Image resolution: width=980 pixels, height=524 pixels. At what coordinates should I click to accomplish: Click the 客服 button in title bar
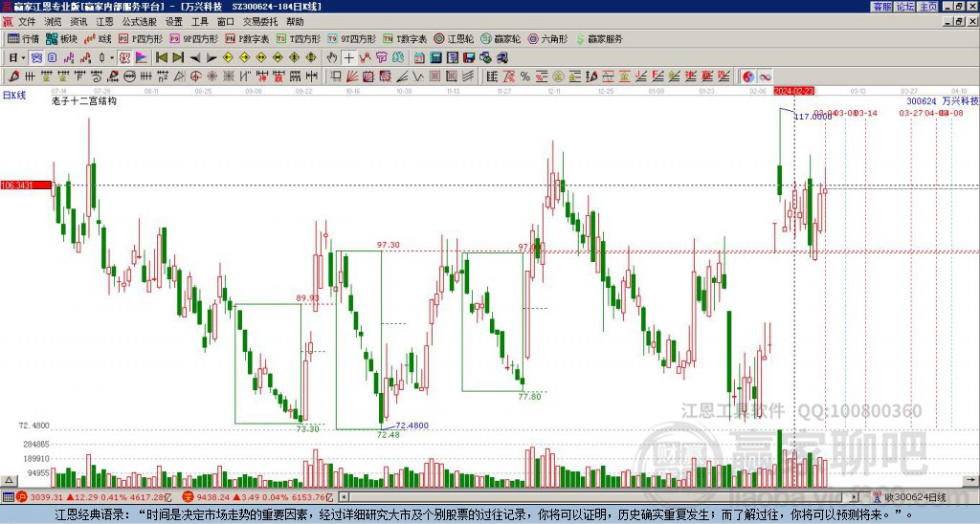(882, 7)
